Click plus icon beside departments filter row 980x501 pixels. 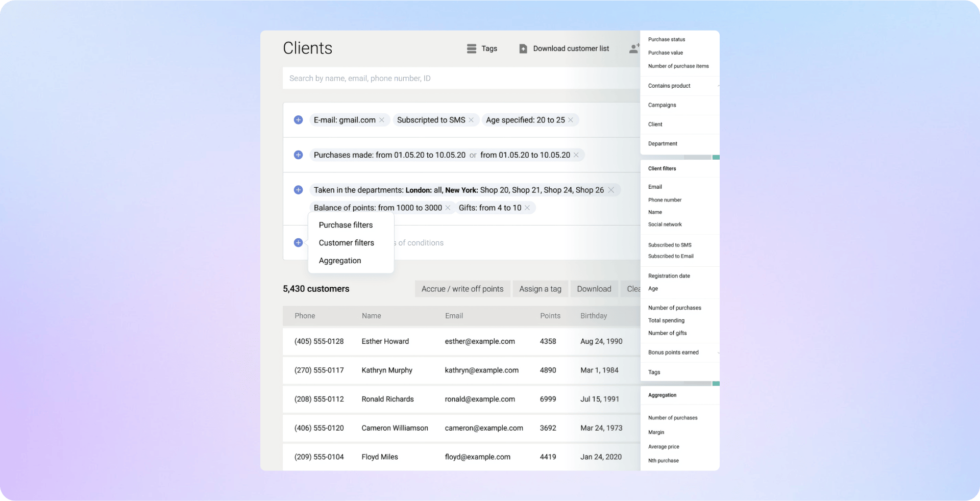tap(299, 190)
